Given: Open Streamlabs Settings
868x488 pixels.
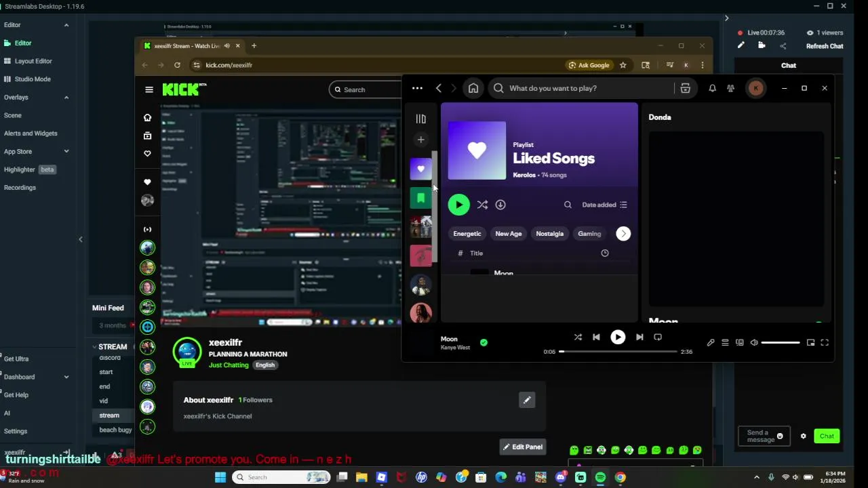Looking at the screenshot, I should [x=16, y=431].
